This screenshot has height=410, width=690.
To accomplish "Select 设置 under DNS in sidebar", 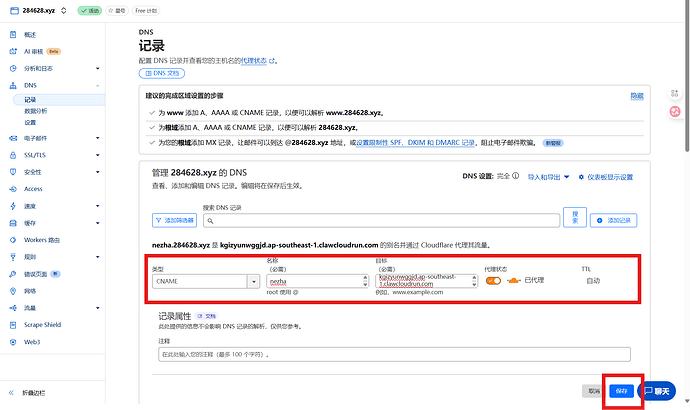I will tap(30, 123).
